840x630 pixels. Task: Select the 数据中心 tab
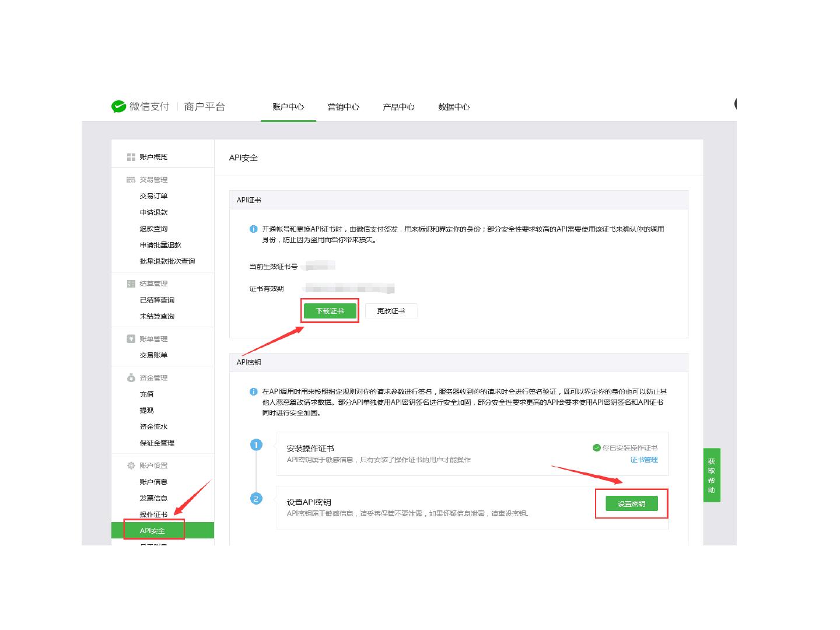pos(454,107)
